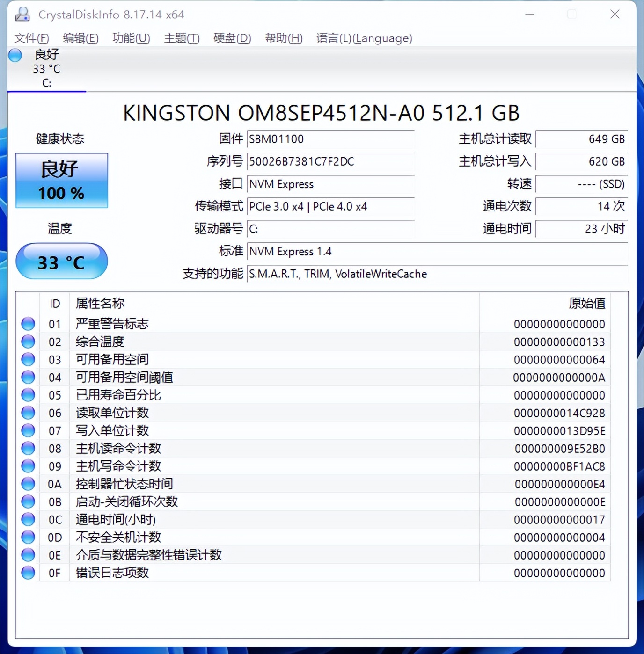Click the blue indicator beside 综合温度 attribute
Viewport: 644px width, 654px height.
(28, 341)
